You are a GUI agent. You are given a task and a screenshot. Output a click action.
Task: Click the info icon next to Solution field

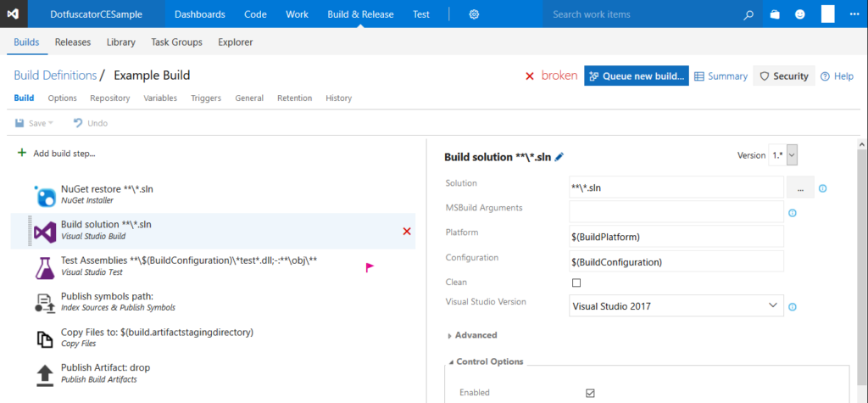(822, 188)
